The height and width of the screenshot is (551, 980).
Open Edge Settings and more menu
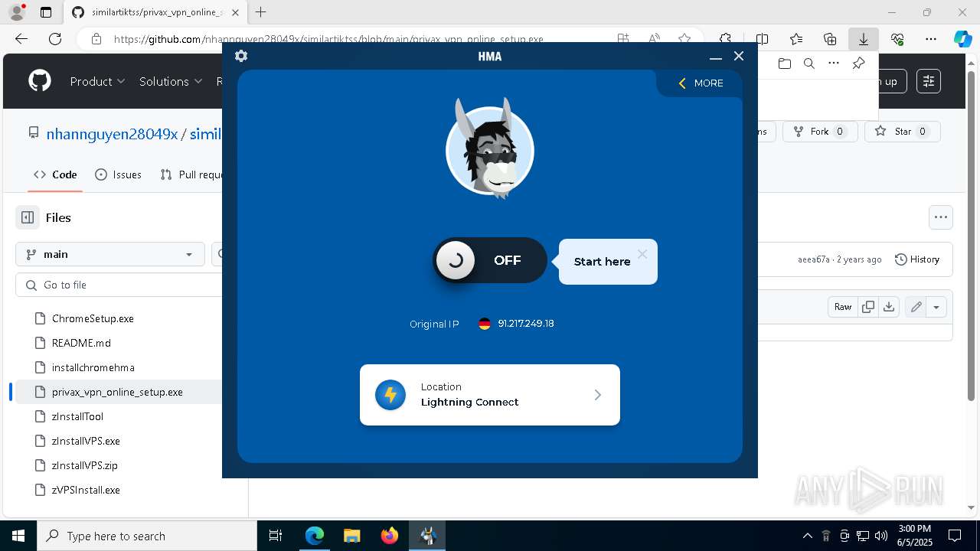click(x=931, y=39)
